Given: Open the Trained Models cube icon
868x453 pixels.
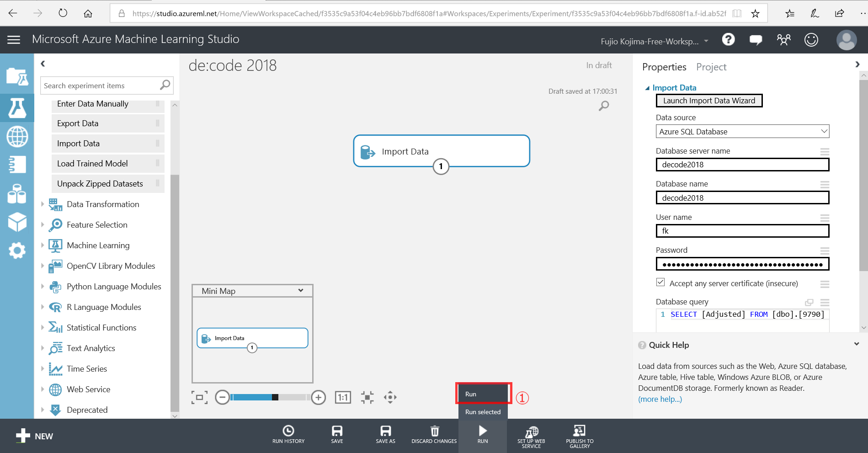Looking at the screenshot, I should (17, 222).
